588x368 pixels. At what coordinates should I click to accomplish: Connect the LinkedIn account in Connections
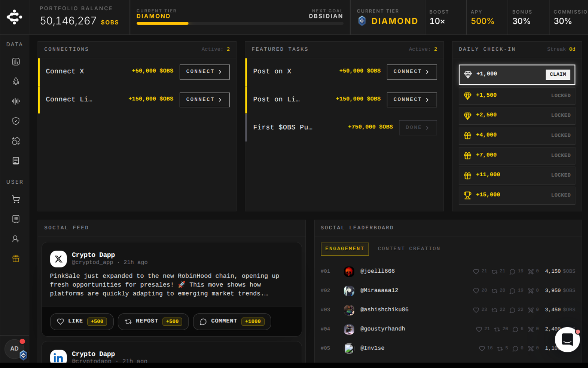(x=204, y=100)
